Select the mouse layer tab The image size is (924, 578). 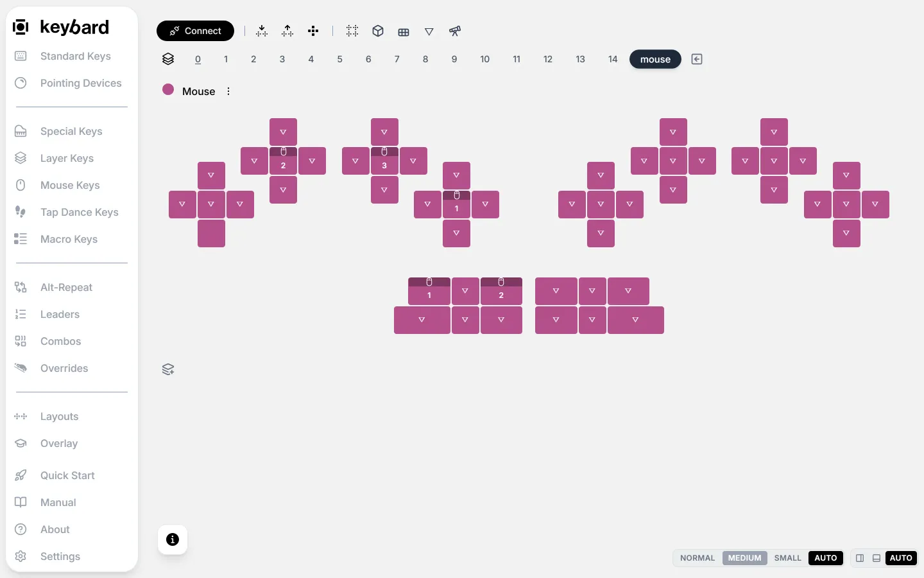pos(655,59)
